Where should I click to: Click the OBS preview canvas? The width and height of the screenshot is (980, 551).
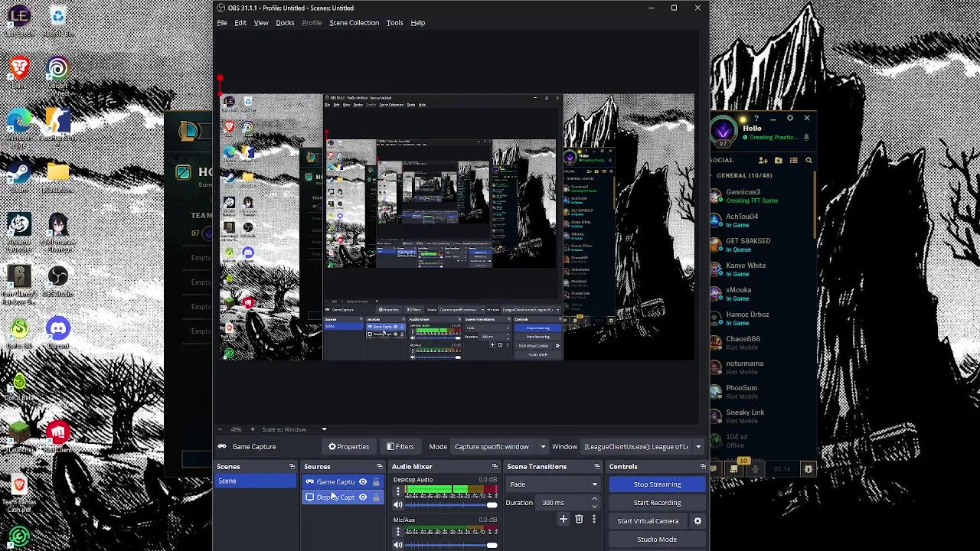[x=457, y=227]
